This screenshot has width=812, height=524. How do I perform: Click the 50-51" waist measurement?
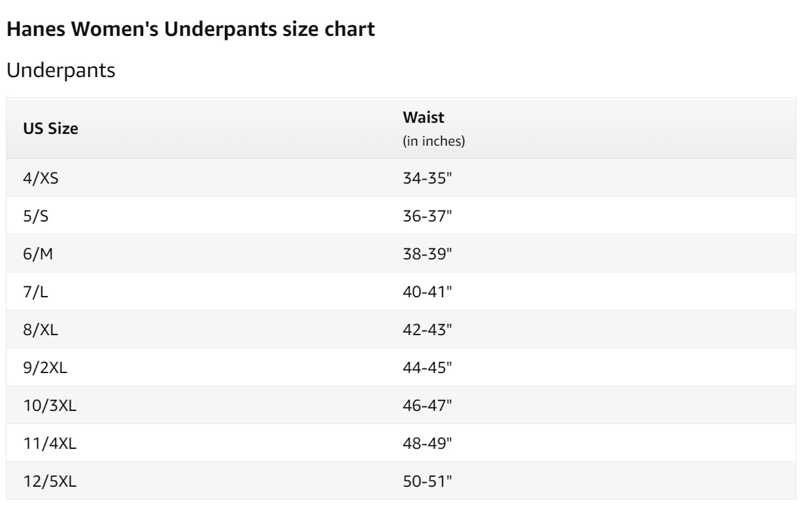click(x=428, y=481)
